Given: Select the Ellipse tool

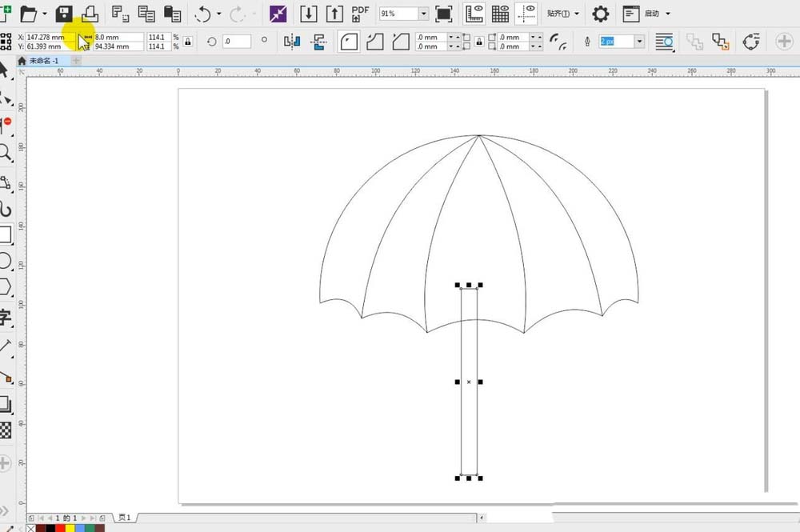Looking at the screenshot, I should [5, 261].
